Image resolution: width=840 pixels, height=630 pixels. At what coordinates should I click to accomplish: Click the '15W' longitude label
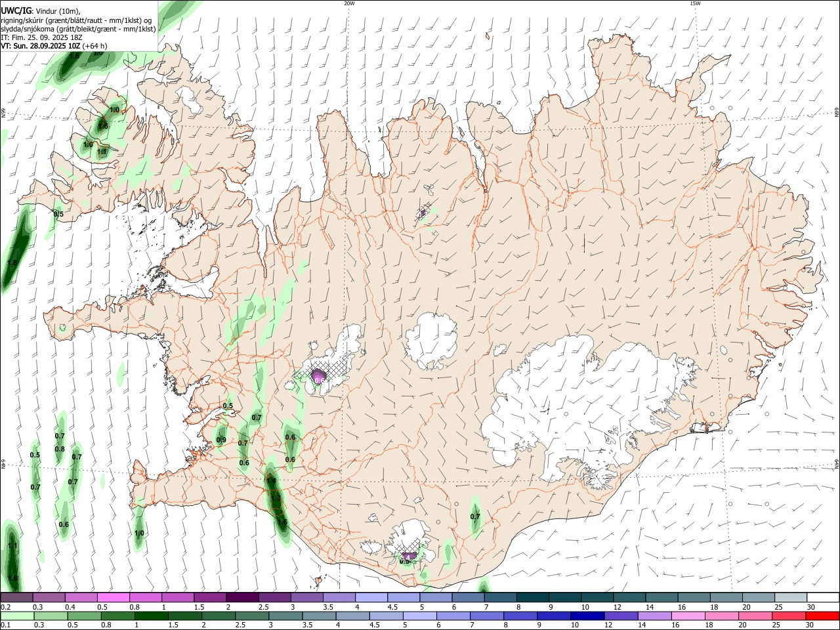[695, 3]
